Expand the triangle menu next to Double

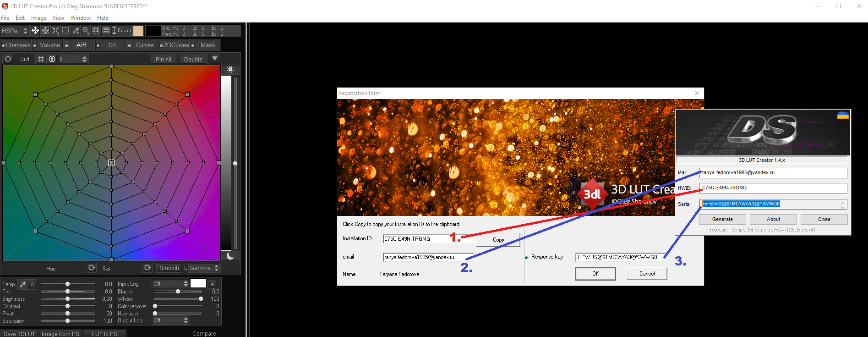click(x=215, y=59)
